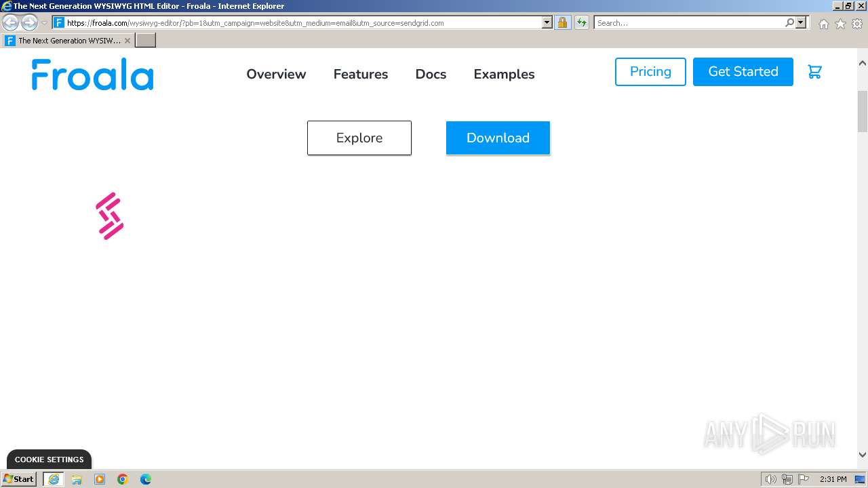
Task: Launch Edge from the taskbar
Action: (x=146, y=479)
